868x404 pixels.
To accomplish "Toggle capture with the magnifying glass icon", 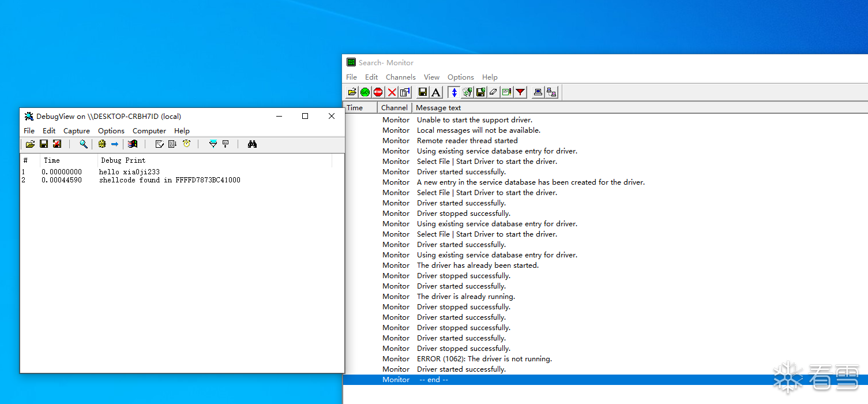I will (x=84, y=144).
